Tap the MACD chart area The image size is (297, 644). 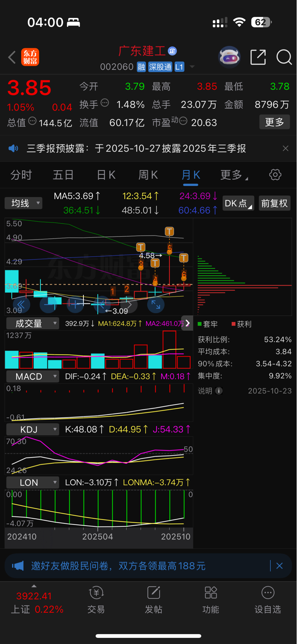pyautogui.click(x=99, y=403)
